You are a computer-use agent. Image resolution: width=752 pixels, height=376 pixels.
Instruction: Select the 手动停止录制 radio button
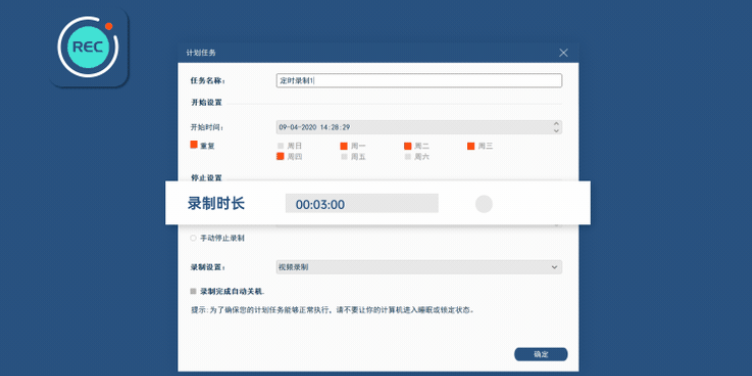(193, 238)
